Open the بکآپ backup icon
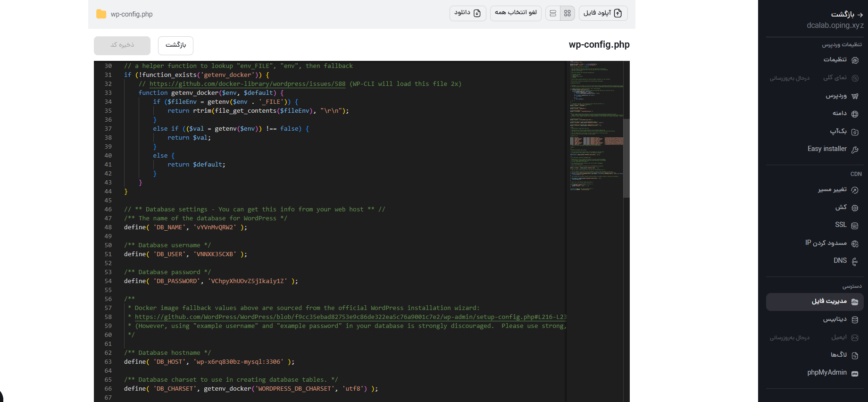This screenshot has width=868, height=402. 855,132
